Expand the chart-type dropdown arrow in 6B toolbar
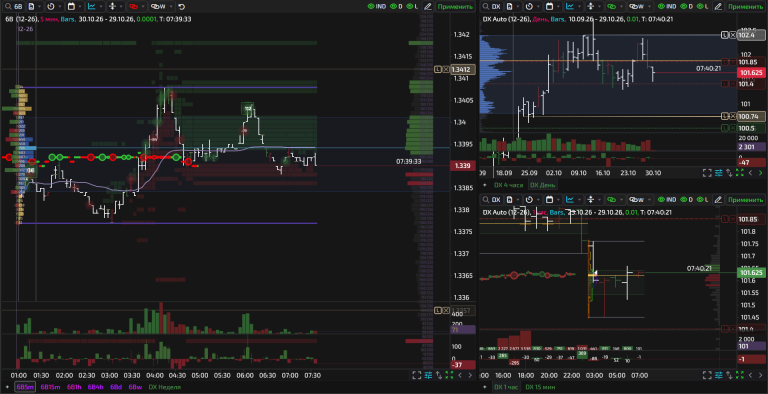The image size is (768, 394). (x=101, y=7)
